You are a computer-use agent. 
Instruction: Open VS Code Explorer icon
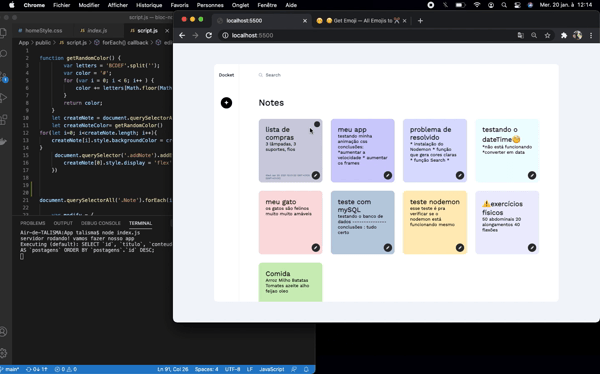pos(3,32)
